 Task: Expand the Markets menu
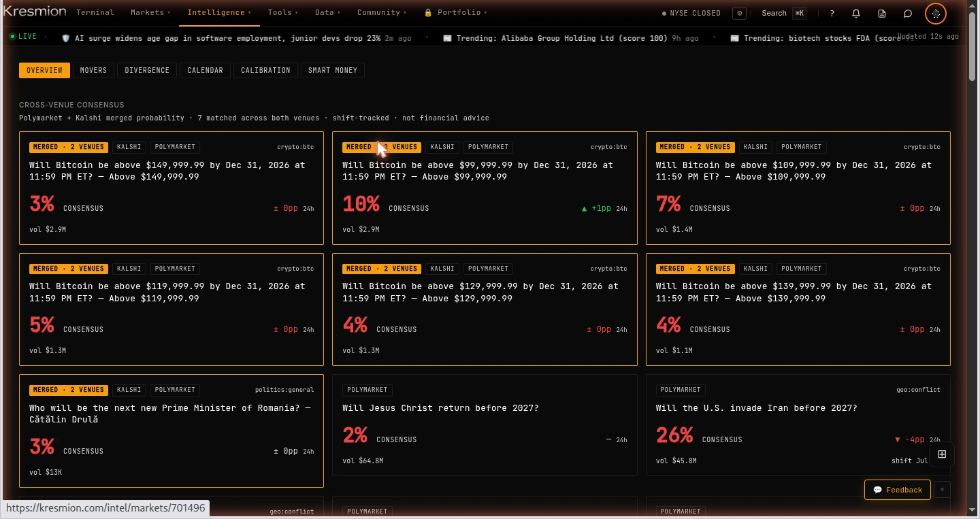tap(150, 12)
